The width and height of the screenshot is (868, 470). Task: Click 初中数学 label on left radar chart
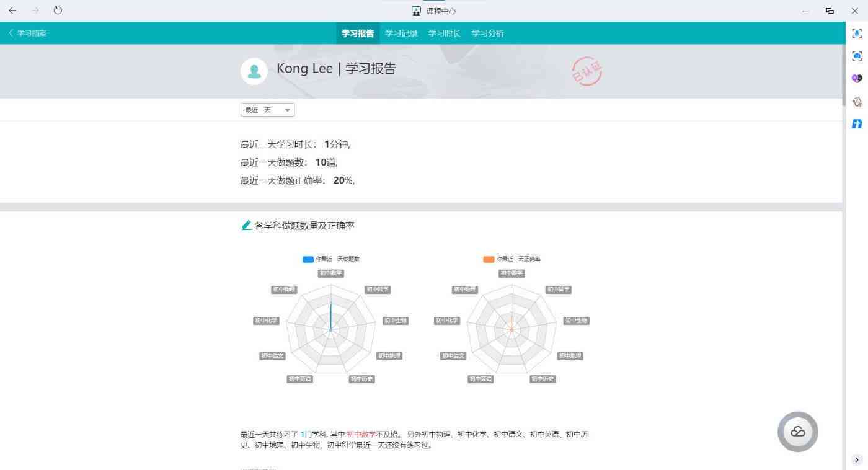tap(331, 273)
